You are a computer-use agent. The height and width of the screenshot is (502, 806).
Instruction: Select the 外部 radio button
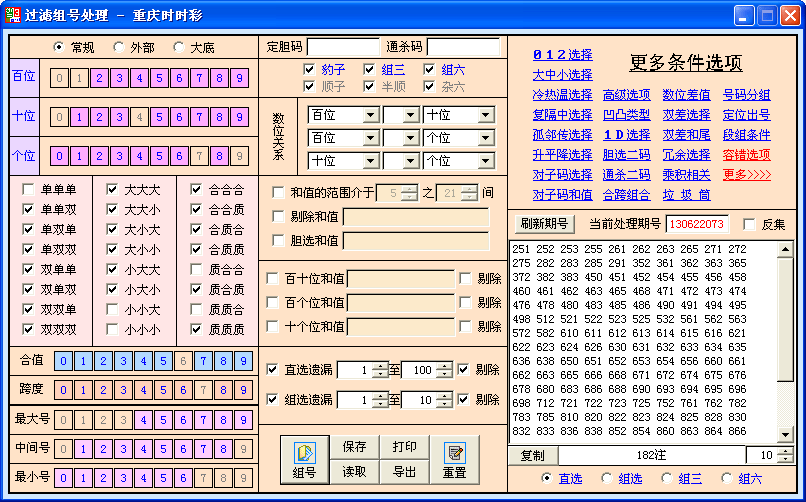pyautogui.click(x=120, y=47)
